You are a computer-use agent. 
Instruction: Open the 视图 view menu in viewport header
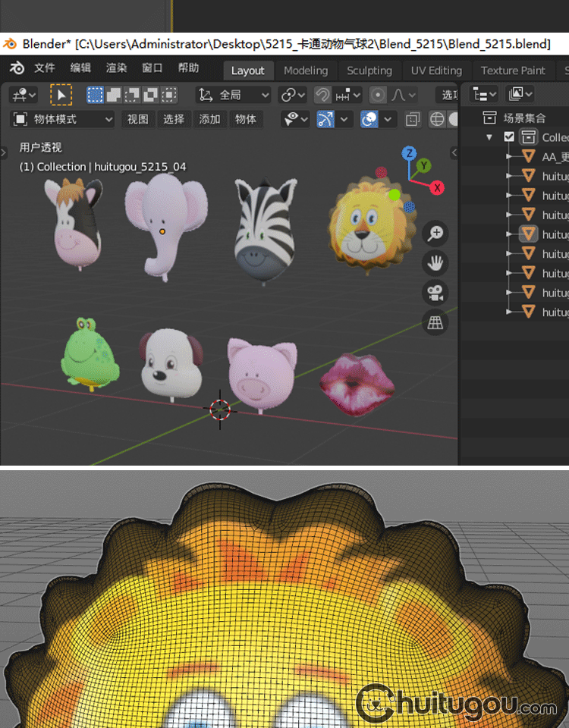coord(137,119)
